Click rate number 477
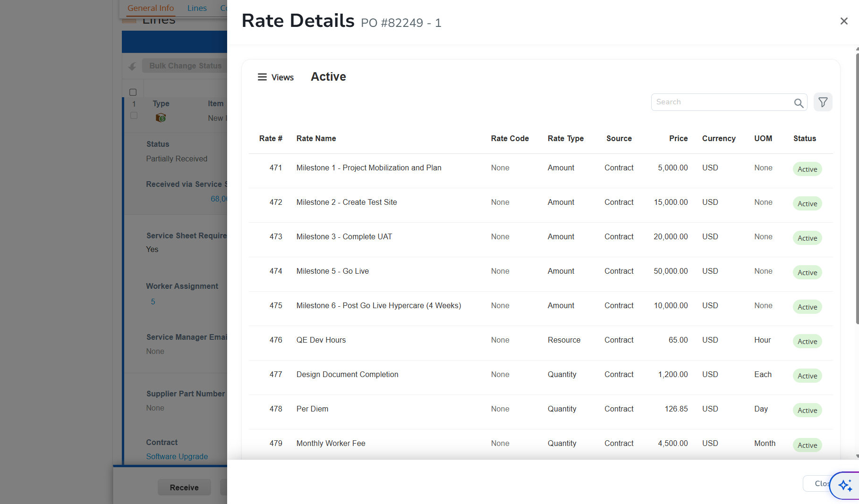This screenshot has width=859, height=504. pos(276,374)
